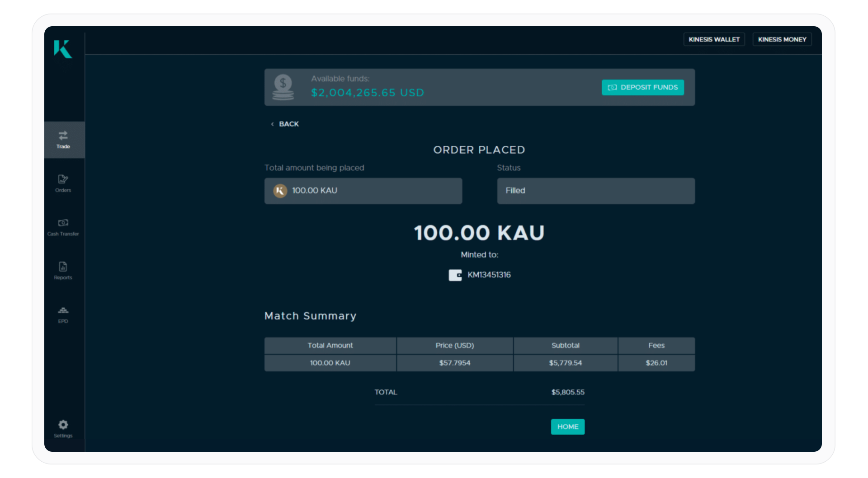Select the Filled status field
Viewport: 868px width, 478px height.
tap(596, 191)
